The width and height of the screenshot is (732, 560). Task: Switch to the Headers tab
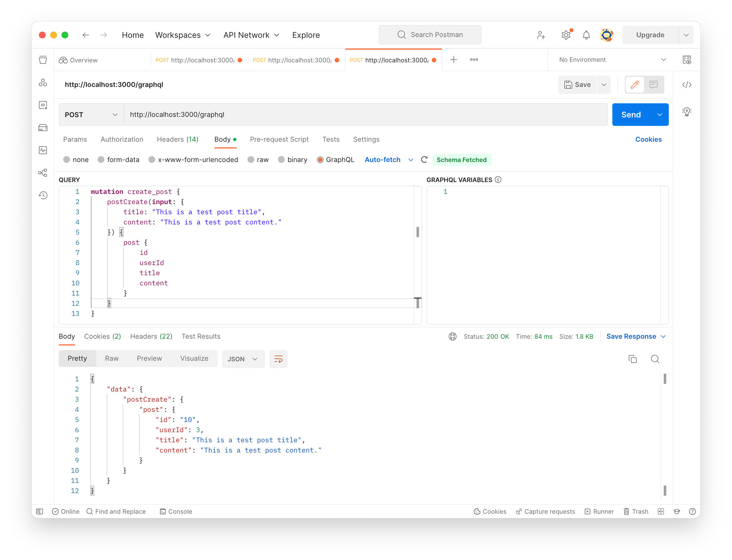pyautogui.click(x=177, y=139)
